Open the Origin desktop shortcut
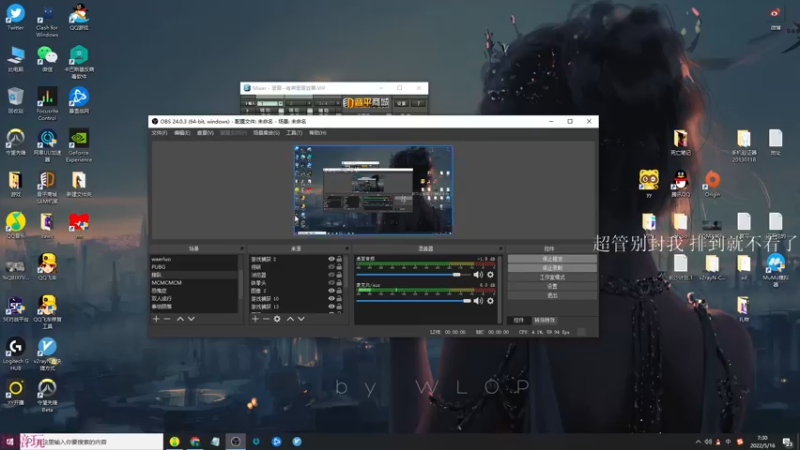The image size is (800, 450). click(x=712, y=184)
